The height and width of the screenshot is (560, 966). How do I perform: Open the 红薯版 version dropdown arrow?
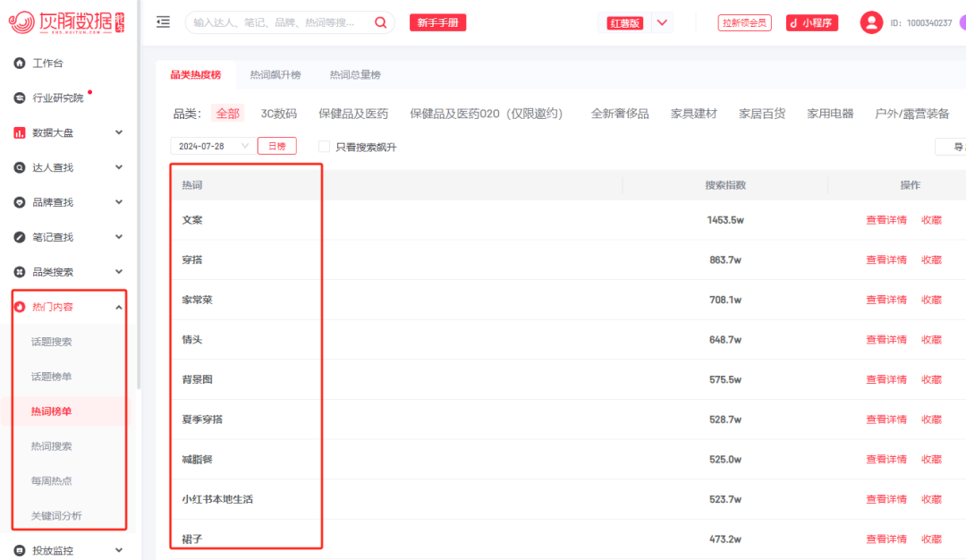[x=662, y=22]
